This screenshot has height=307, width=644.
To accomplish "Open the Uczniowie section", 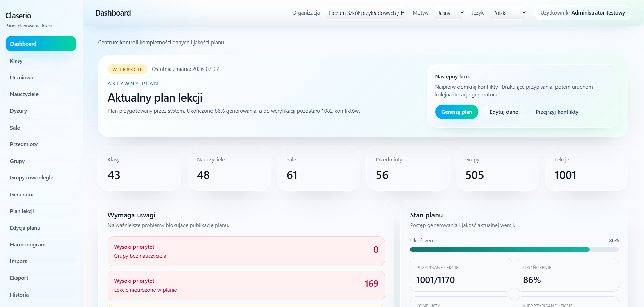I will (x=41, y=78).
